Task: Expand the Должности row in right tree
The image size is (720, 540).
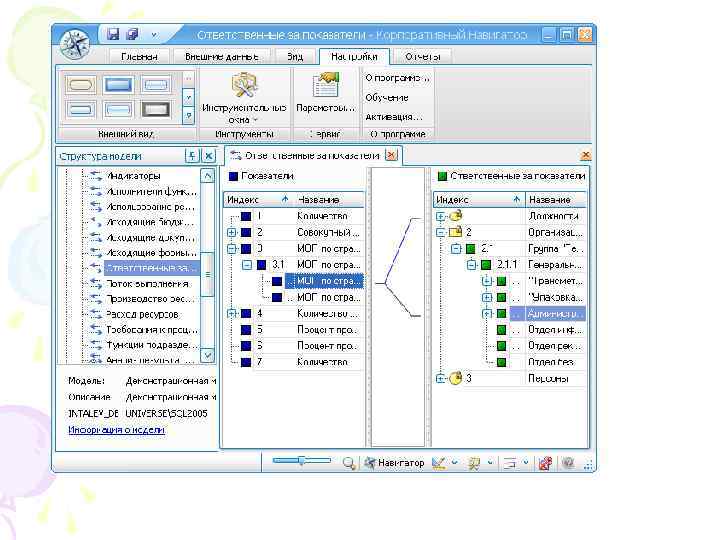Action: coord(440,216)
